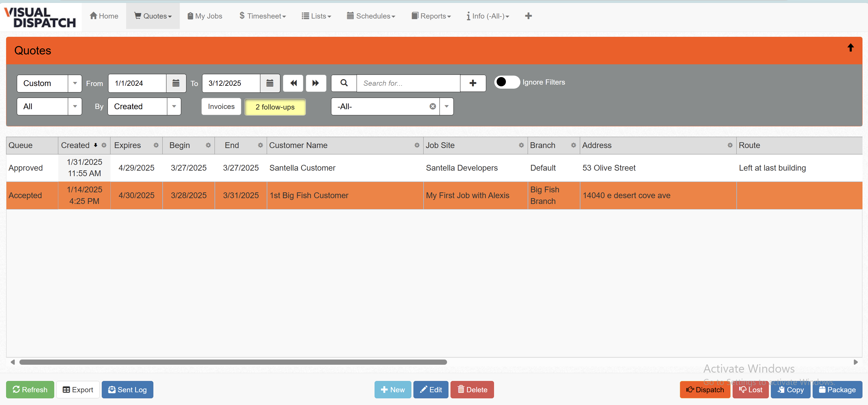868x405 pixels.
Task: Select the Santella Customer row
Action: [434, 168]
